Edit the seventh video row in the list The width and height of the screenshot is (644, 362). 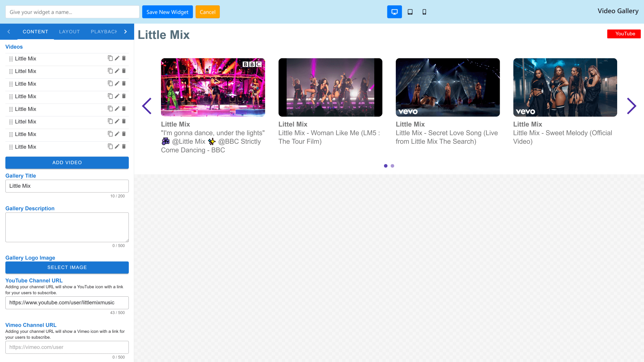click(117, 134)
